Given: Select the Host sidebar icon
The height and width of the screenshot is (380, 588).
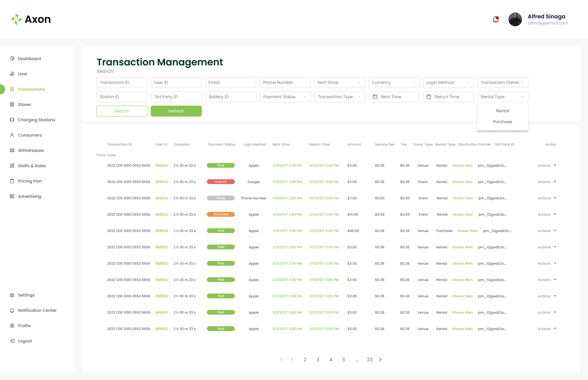Looking at the screenshot, I should [12, 74].
